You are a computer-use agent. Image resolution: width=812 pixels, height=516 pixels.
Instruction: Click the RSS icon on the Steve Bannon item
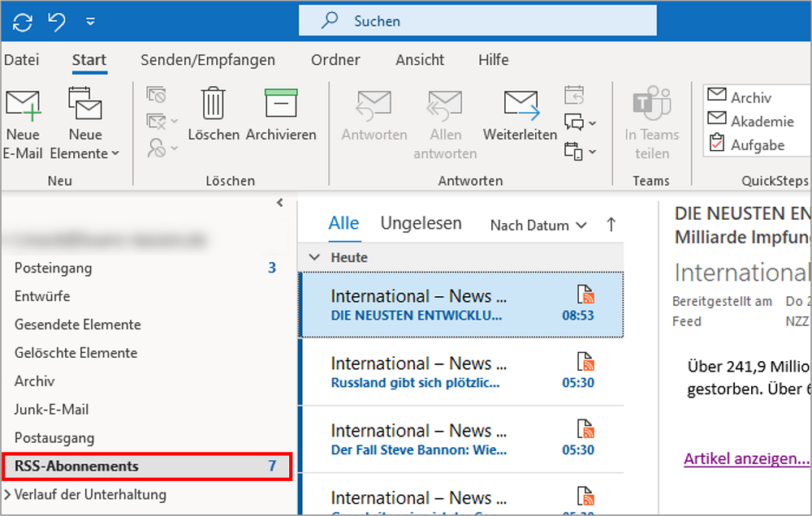tap(585, 428)
